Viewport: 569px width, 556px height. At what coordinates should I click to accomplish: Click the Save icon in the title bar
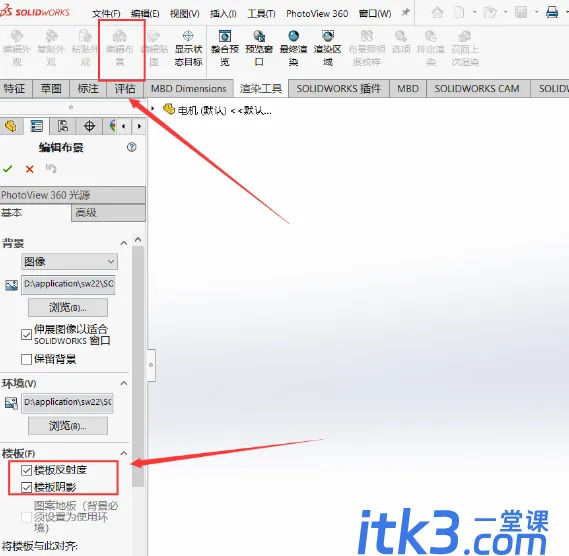coord(521,13)
